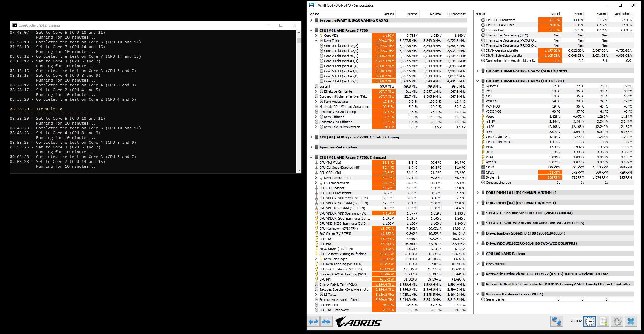Click the Aktuell column header in left panel
This screenshot has height=334, width=644.
(389, 14)
